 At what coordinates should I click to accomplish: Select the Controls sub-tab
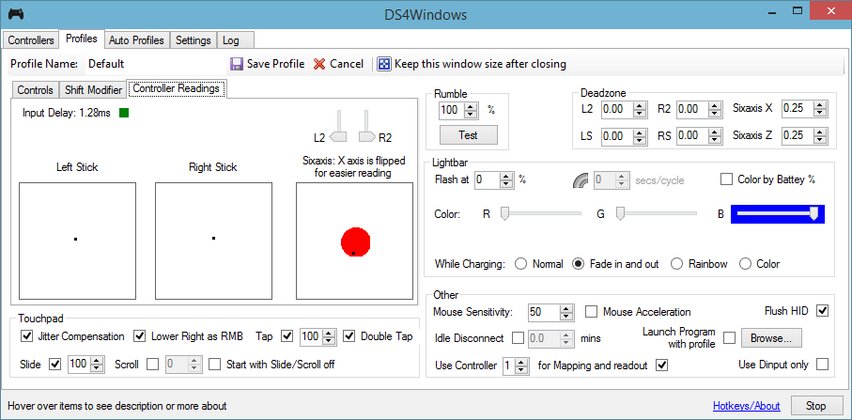(35, 90)
